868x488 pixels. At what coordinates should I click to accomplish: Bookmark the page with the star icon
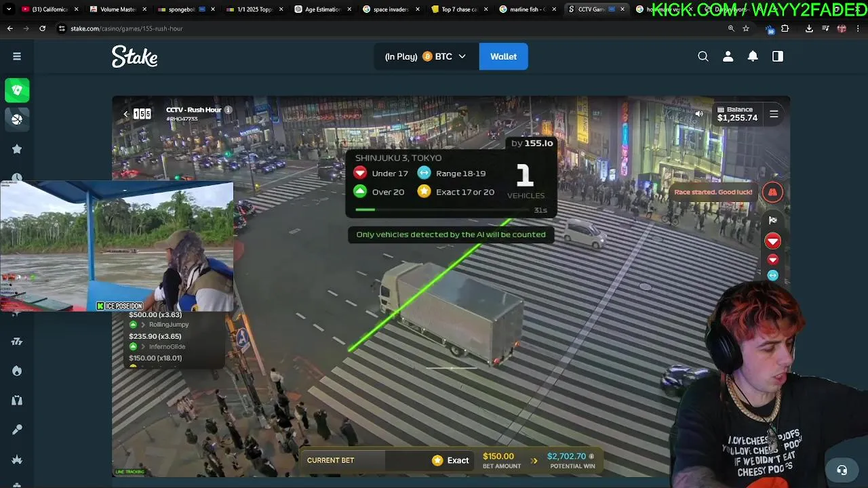click(746, 28)
